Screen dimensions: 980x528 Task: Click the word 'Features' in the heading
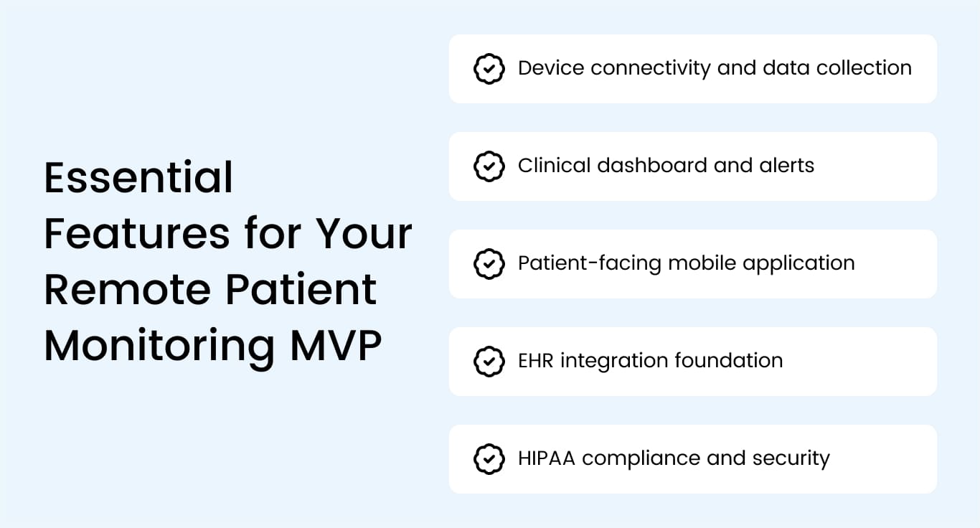coord(137,234)
